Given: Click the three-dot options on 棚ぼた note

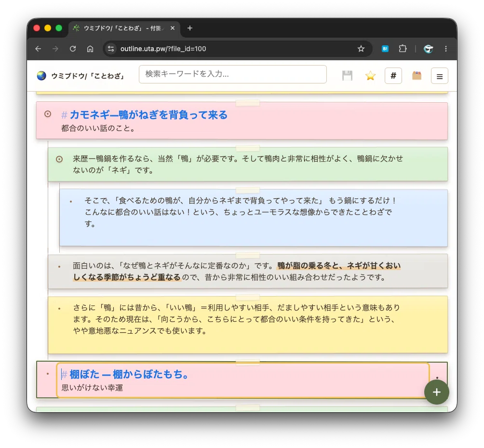Looking at the screenshot, I should 437,377.
